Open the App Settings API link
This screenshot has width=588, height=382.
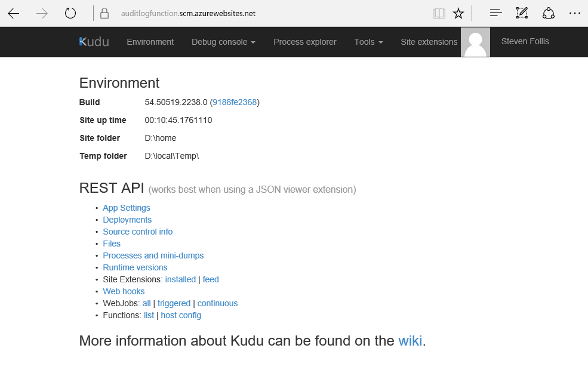tap(127, 208)
